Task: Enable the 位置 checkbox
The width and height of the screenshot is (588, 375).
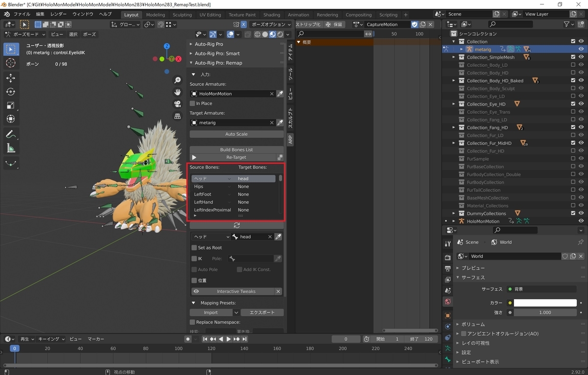Action: click(x=194, y=281)
